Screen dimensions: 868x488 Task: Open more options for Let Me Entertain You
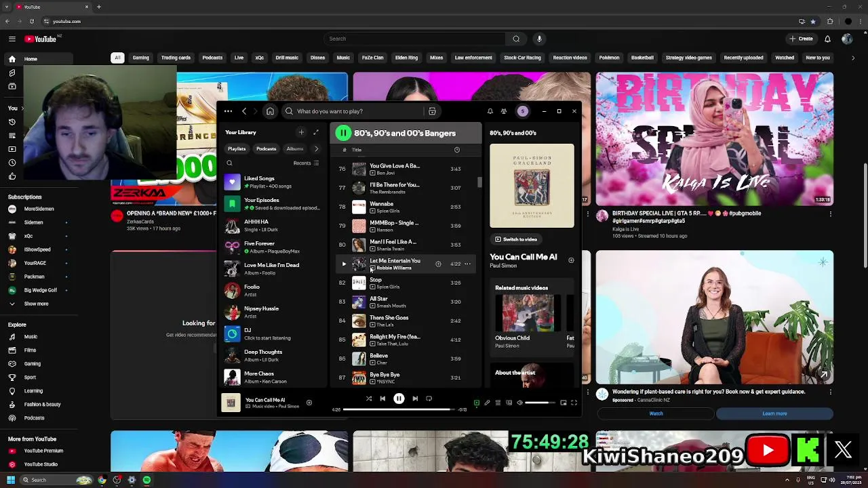click(467, 264)
